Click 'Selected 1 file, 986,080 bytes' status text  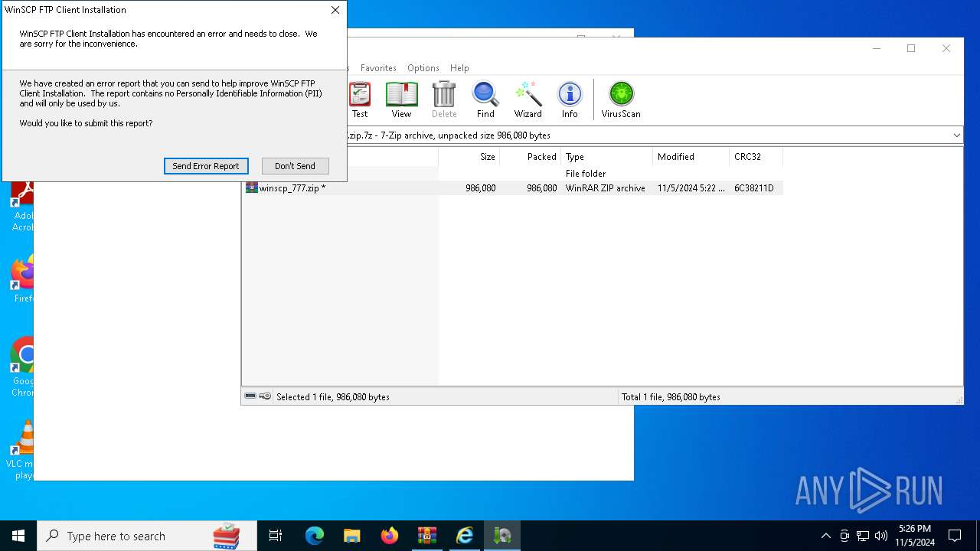click(333, 397)
